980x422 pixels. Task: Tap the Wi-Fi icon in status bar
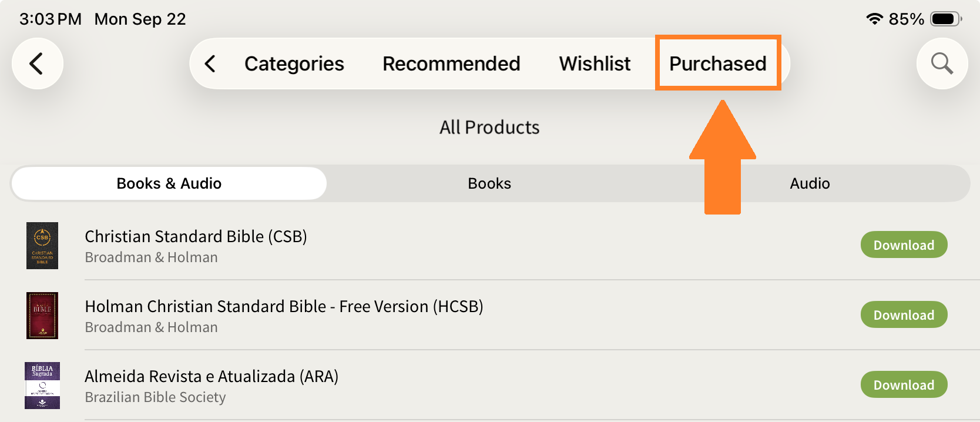(874, 19)
